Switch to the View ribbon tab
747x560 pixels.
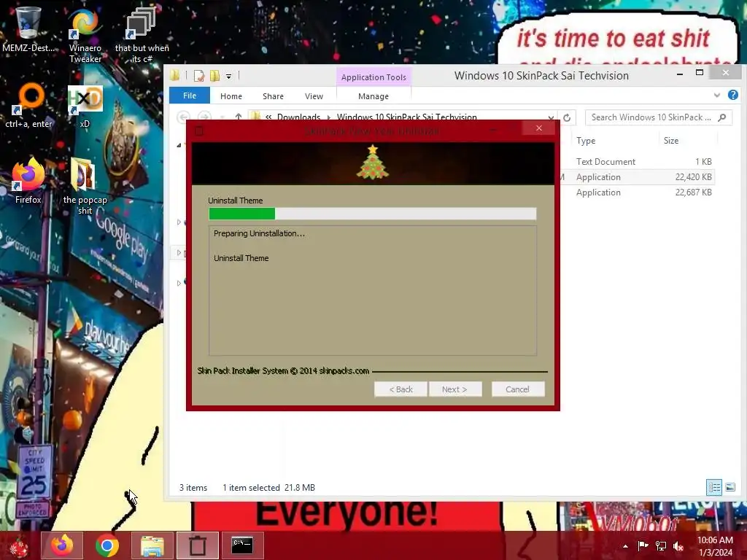point(314,96)
